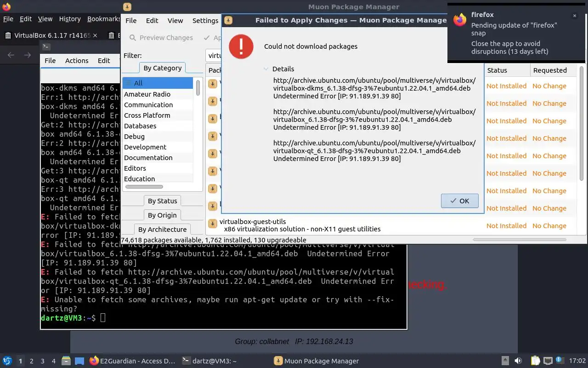
Task: Open Firefox's Edit menu
Action: tap(26, 19)
